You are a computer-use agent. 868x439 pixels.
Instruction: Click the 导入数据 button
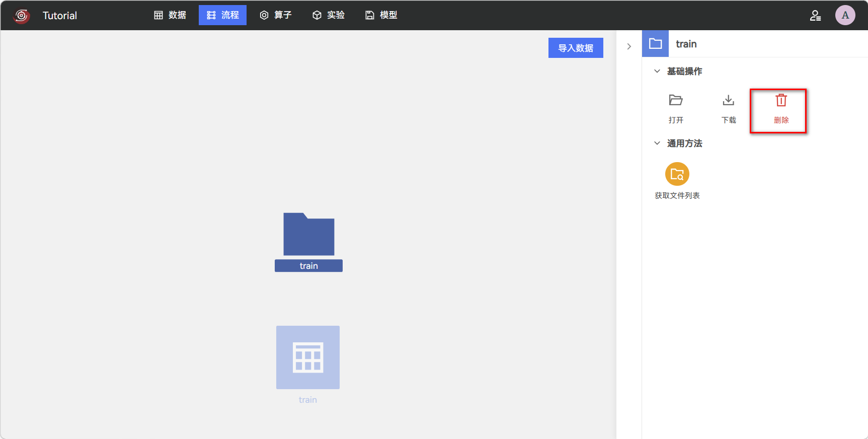[576, 48]
